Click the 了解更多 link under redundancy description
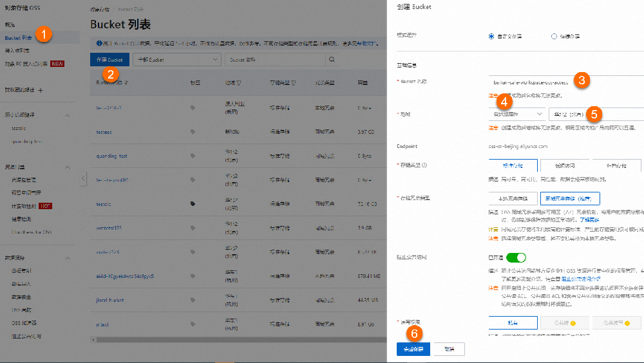644x363 pixels. tap(589, 219)
